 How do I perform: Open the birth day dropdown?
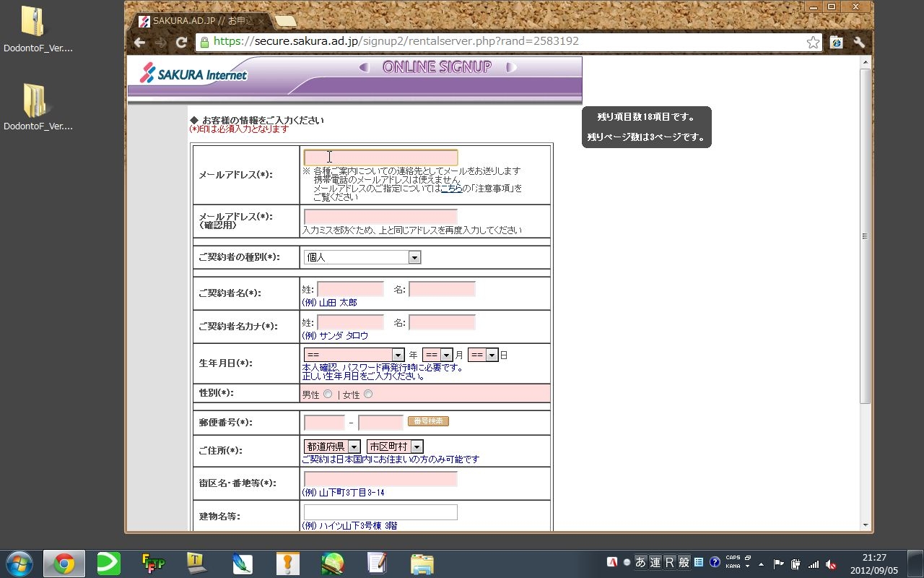[x=483, y=355]
